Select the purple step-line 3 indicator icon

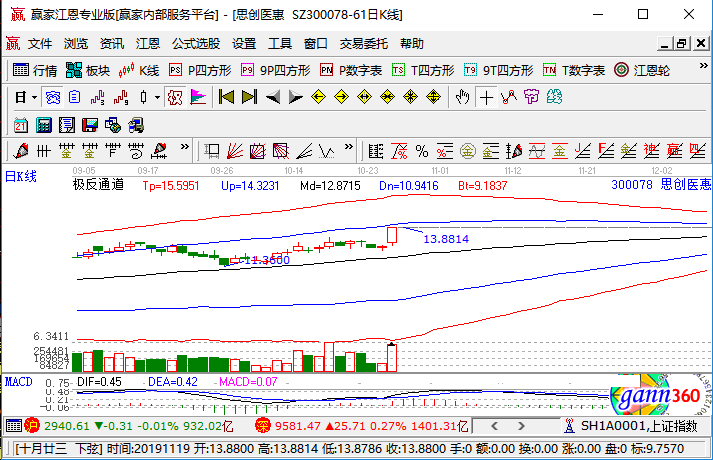point(97,97)
